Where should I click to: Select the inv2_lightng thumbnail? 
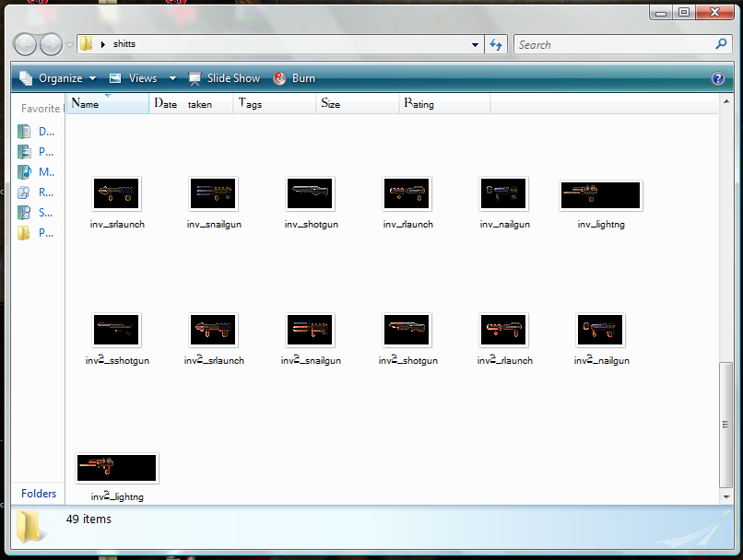[x=116, y=468]
